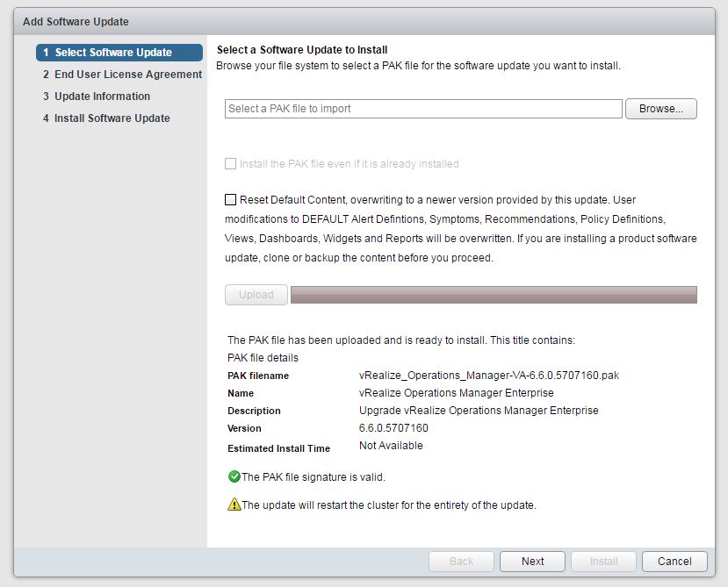Screen dimensions: 728x587
Task: Toggle Install the PAK file even if installed
Action: pos(231,164)
